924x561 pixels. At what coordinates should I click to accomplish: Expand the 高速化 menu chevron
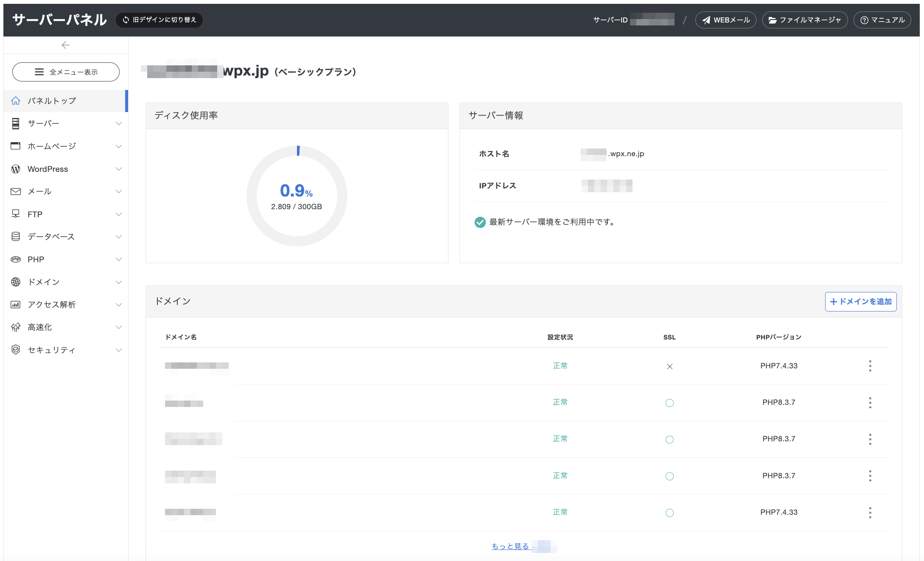tap(119, 327)
